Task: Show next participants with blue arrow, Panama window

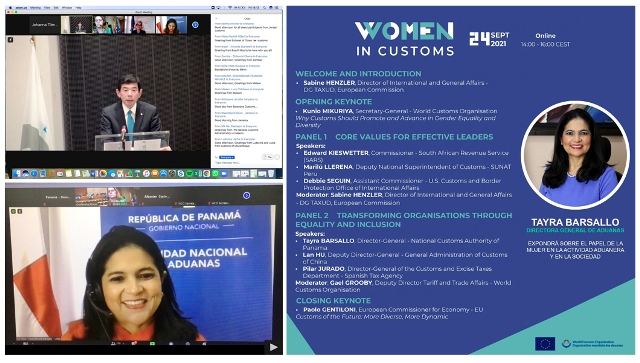Action: (x=247, y=196)
